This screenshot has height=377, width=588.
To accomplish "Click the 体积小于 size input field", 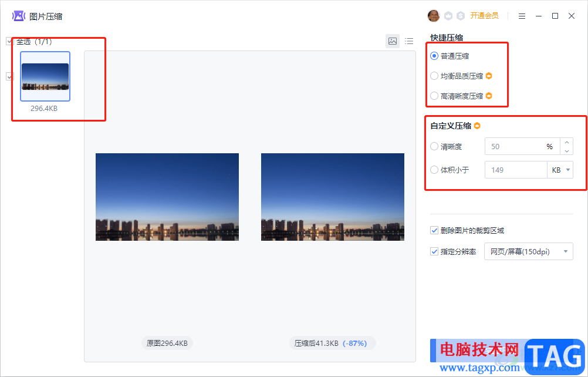I will 516,170.
